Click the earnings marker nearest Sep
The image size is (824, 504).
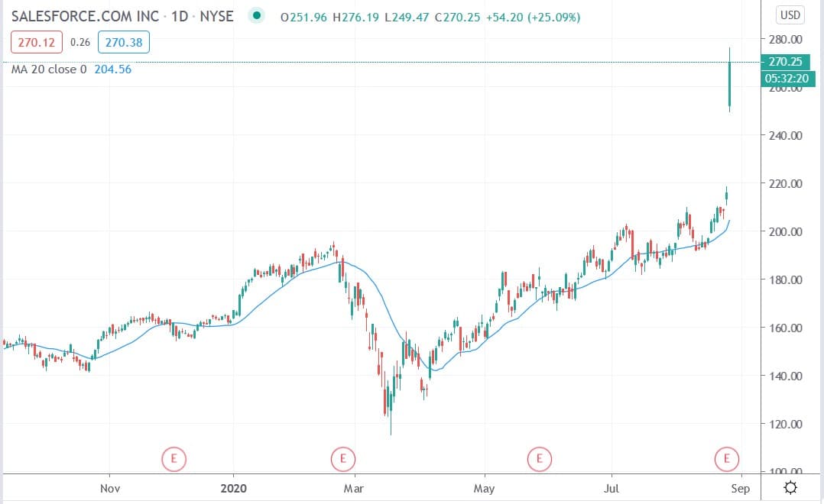[x=726, y=459]
